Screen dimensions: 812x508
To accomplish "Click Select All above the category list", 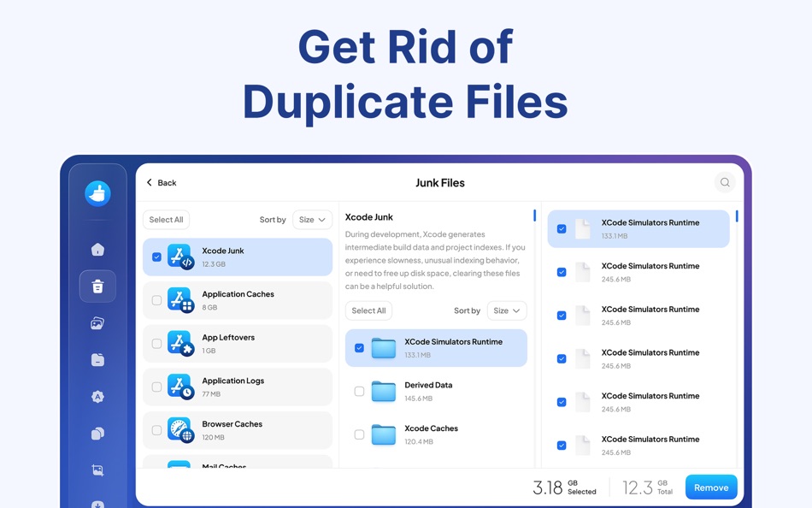I will click(x=166, y=220).
